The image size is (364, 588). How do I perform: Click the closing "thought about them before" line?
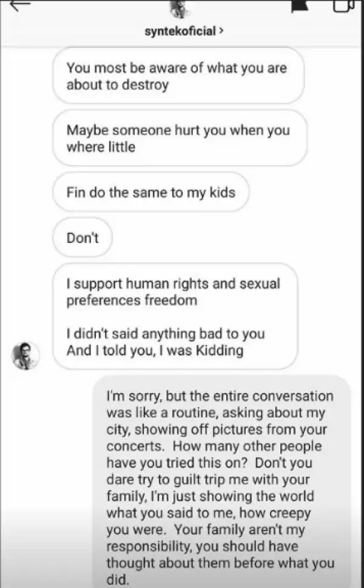(220, 564)
